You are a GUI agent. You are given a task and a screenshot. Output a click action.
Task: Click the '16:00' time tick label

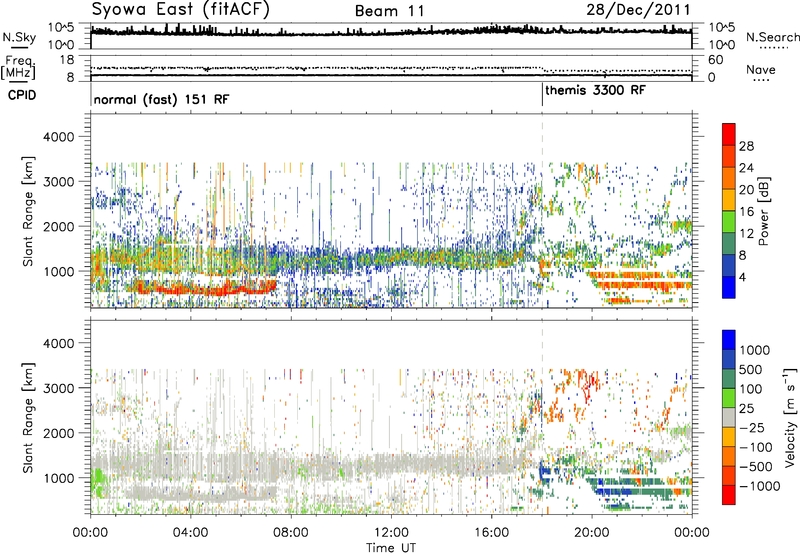point(492,533)
